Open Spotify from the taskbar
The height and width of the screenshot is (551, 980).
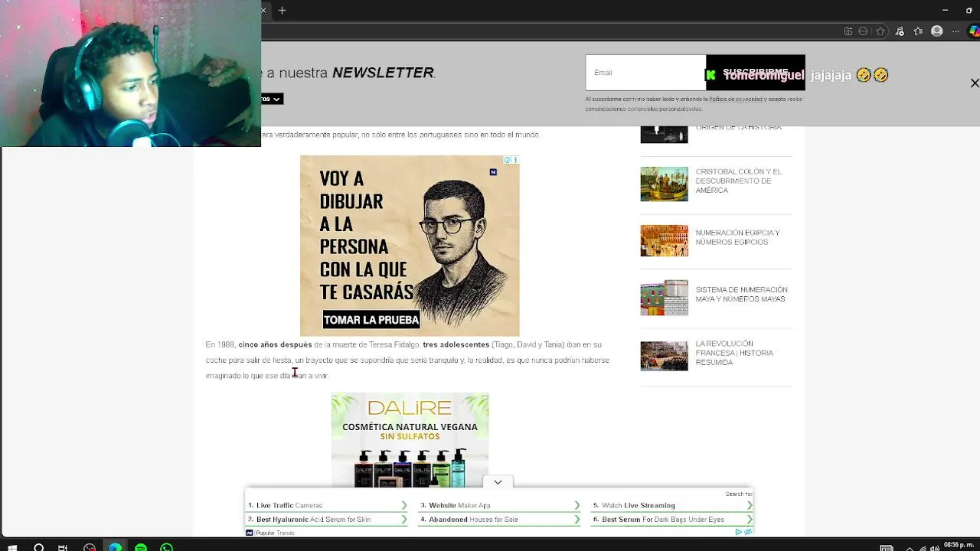click(x=141, y=547)
